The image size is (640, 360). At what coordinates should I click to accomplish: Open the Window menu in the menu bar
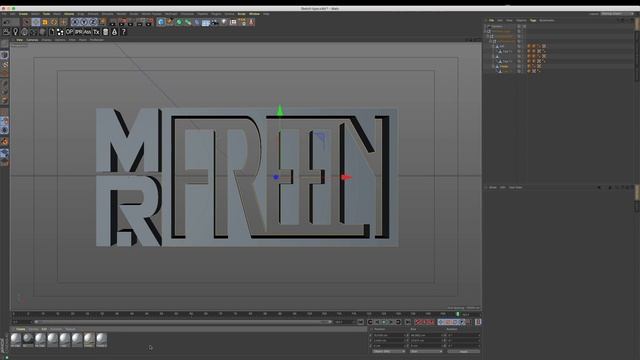point(254,14)
